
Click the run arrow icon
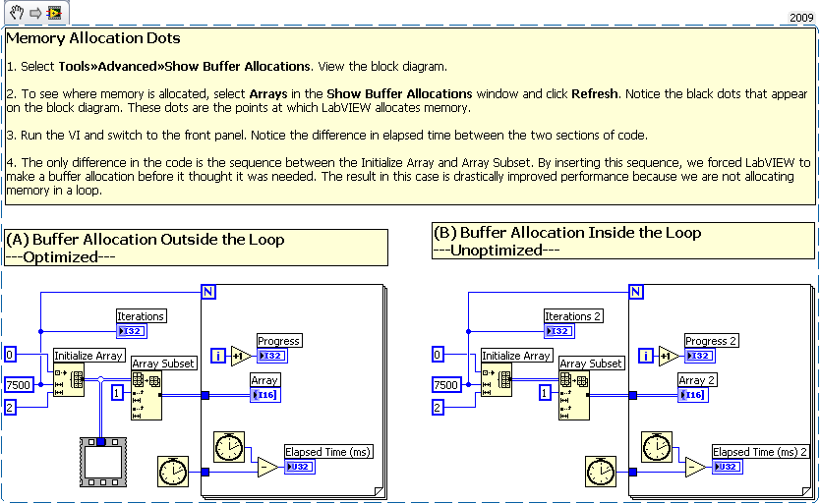click(35, 13)
